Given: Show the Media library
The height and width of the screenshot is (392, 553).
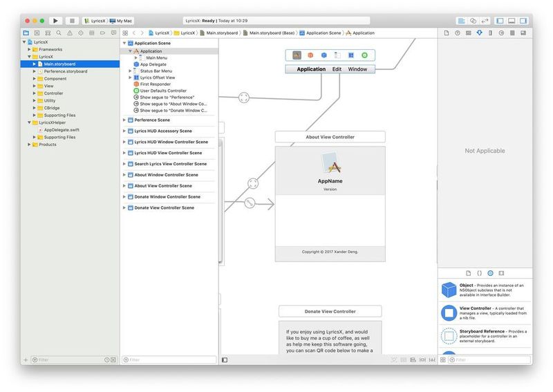Looking at the screenshot, I should 502,273.
